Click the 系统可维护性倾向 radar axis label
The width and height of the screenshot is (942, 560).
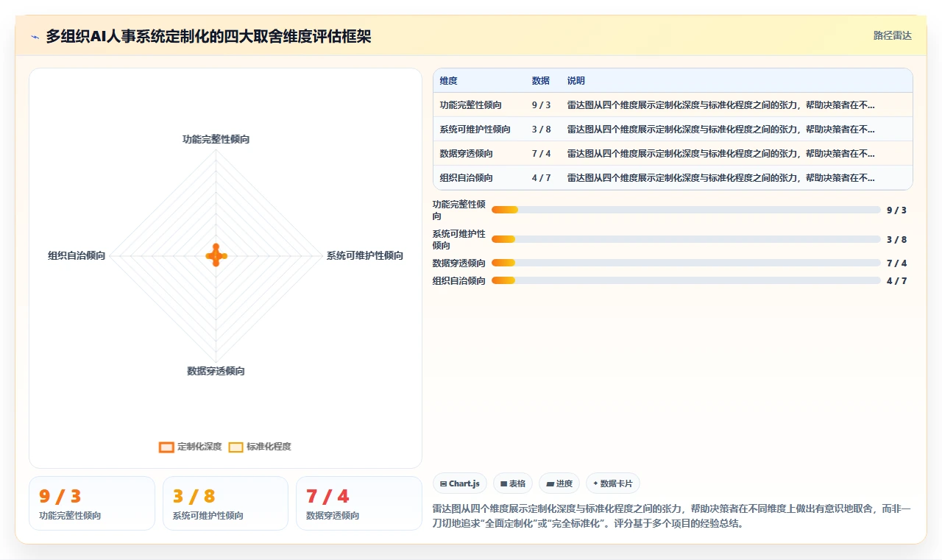tap(365, 255)
